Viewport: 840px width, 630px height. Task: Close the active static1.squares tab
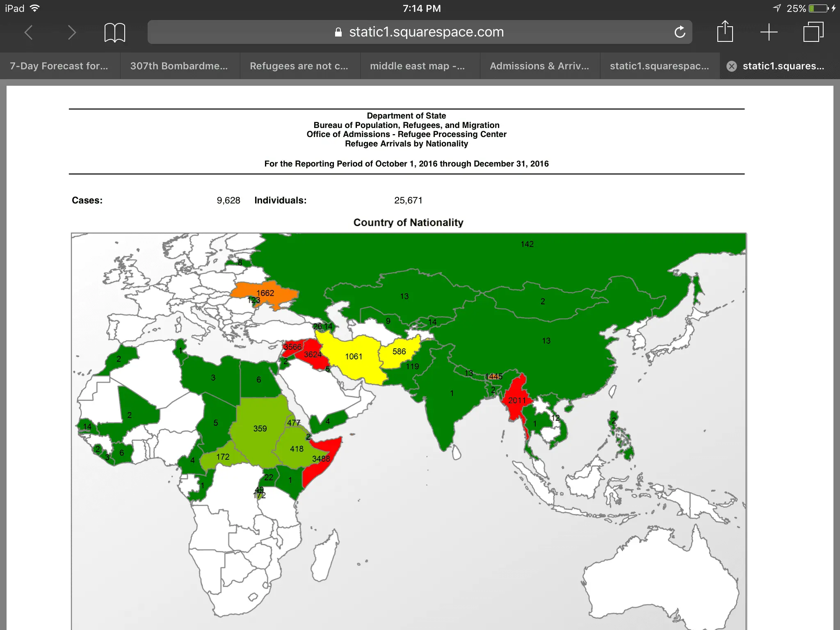click(732, 66)
